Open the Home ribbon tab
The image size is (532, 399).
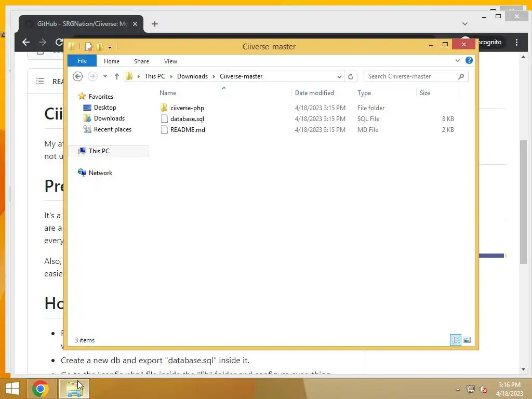pos(112,61)
